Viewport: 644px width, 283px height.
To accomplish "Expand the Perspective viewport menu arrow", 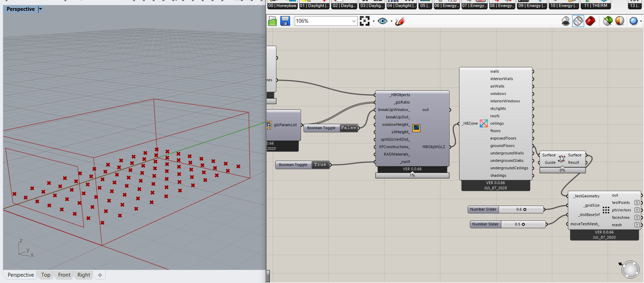I will 40,9.
